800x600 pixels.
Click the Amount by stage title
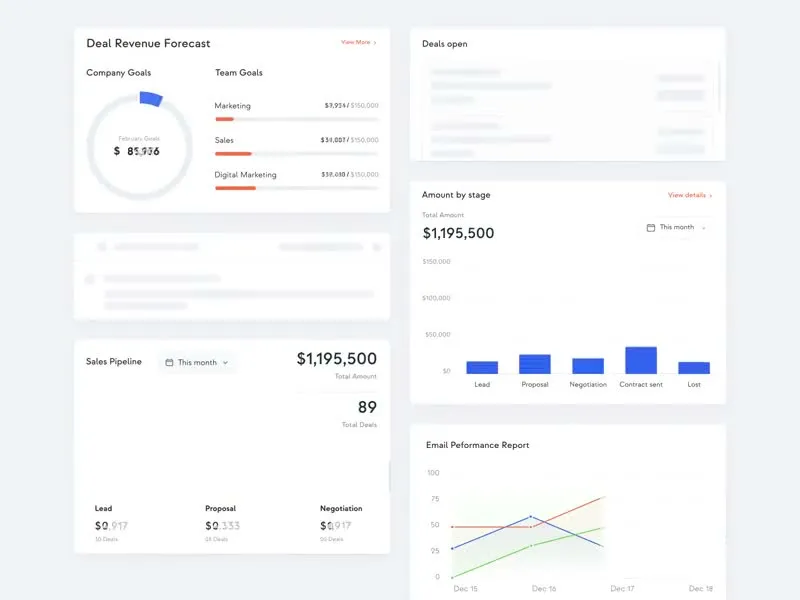[x=456, y=195]
